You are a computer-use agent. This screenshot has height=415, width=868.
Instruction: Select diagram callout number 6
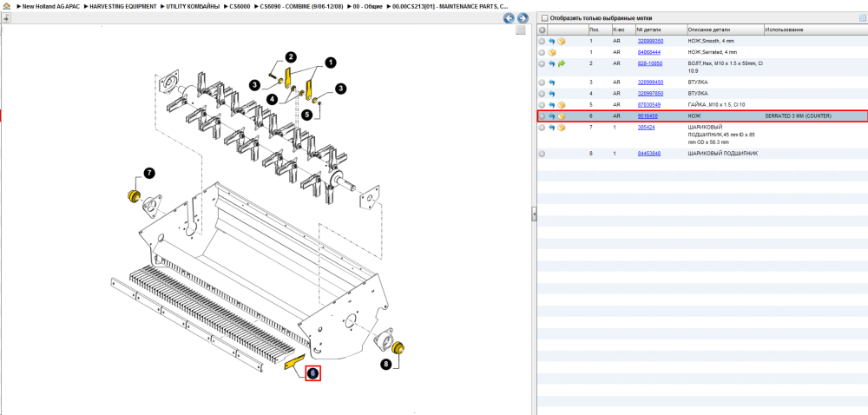click(312, 373)
